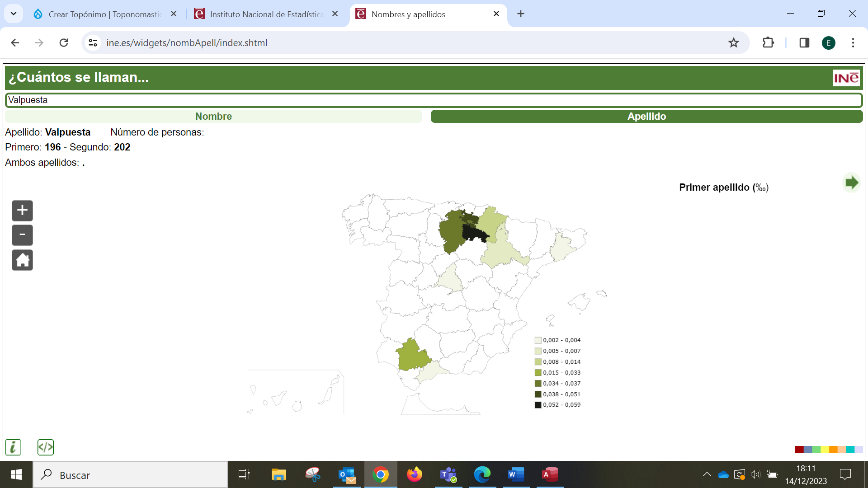Viewport: 868px width, 488px height.
Task: Toggle the browser side panel
Action: [804, 43]
